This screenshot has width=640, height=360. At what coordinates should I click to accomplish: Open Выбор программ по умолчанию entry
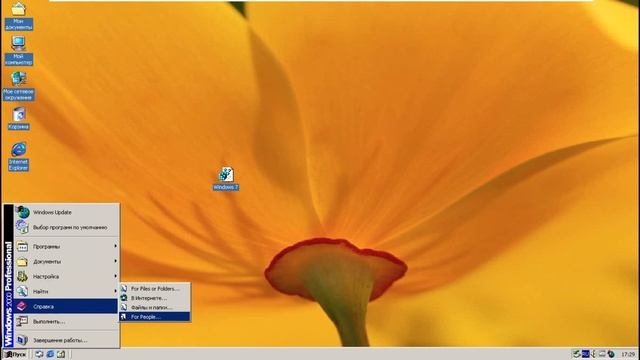[x=67, y=227]
